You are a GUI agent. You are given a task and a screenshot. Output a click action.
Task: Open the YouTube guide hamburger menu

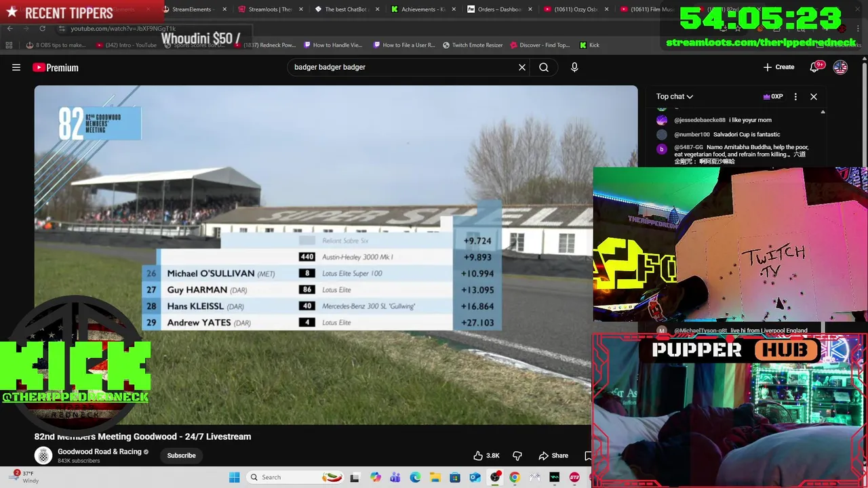[16, 67]
